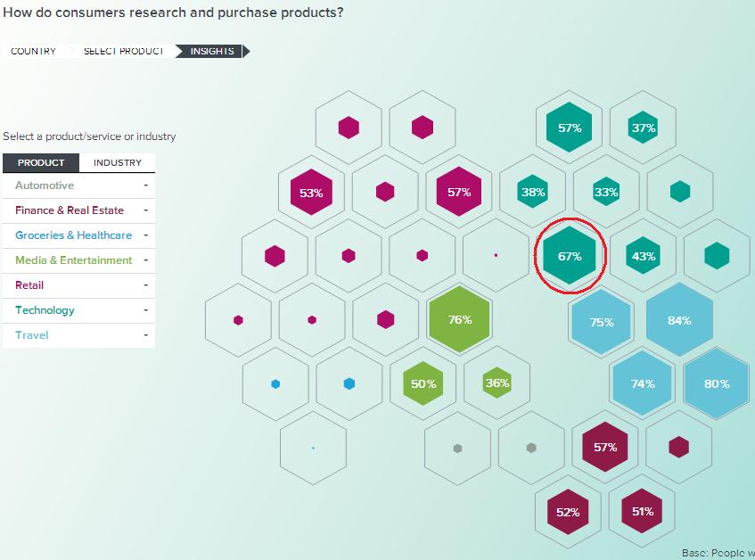Select the magenta 53% hexagon
The height and width of the screenshot is (560, 755).
[311, 193]
